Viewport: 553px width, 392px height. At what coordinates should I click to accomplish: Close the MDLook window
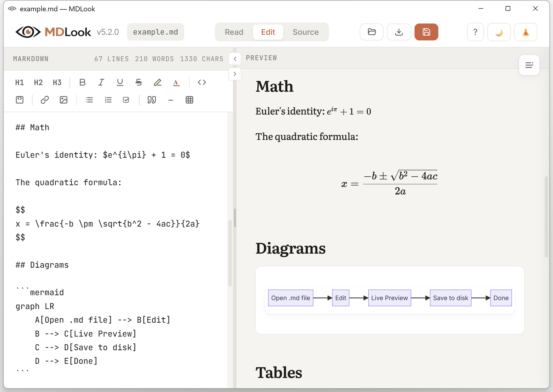pos(535,9)
